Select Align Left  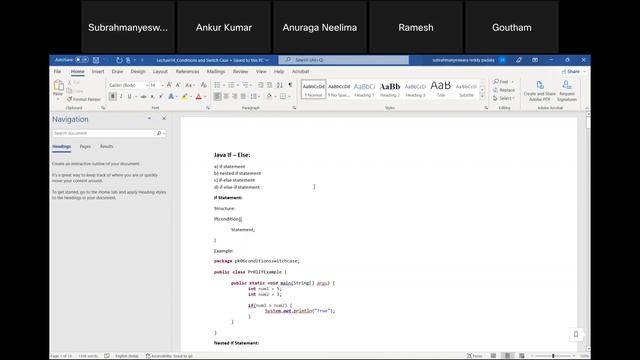pyautogui.click(x=217, y=96)
